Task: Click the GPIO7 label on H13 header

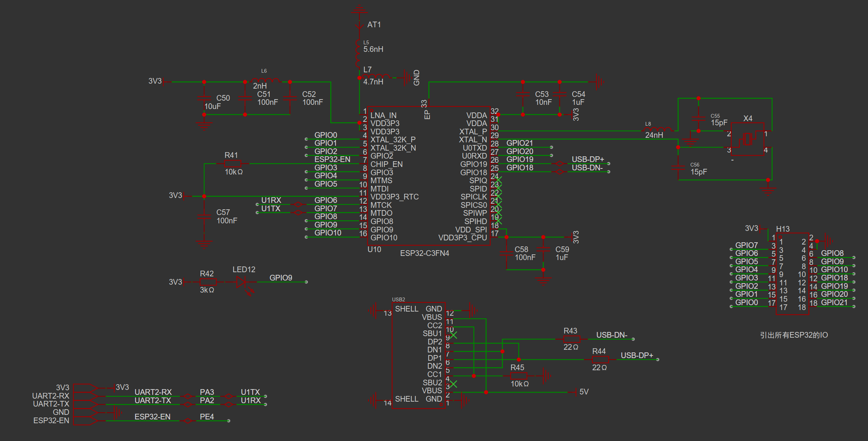Action: point(746,245)
